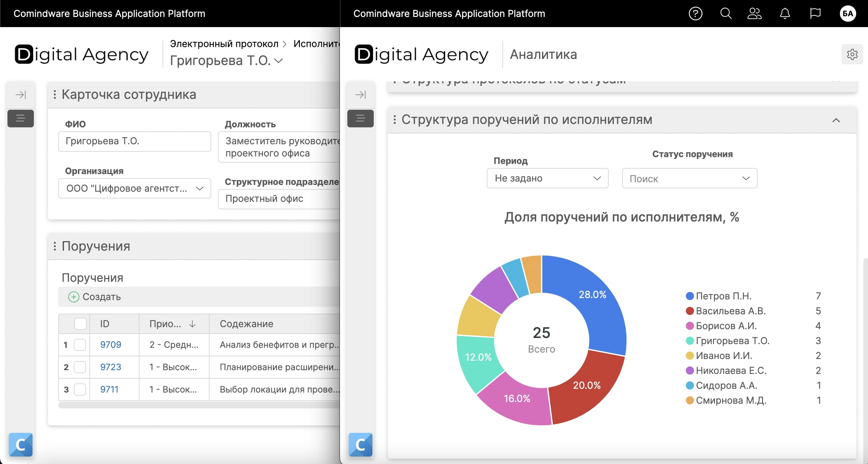The width and height of the screenshot is (868, 464).
Task: Toggle the select-all checkbox in table header
Action: click(x=81, y=324)
